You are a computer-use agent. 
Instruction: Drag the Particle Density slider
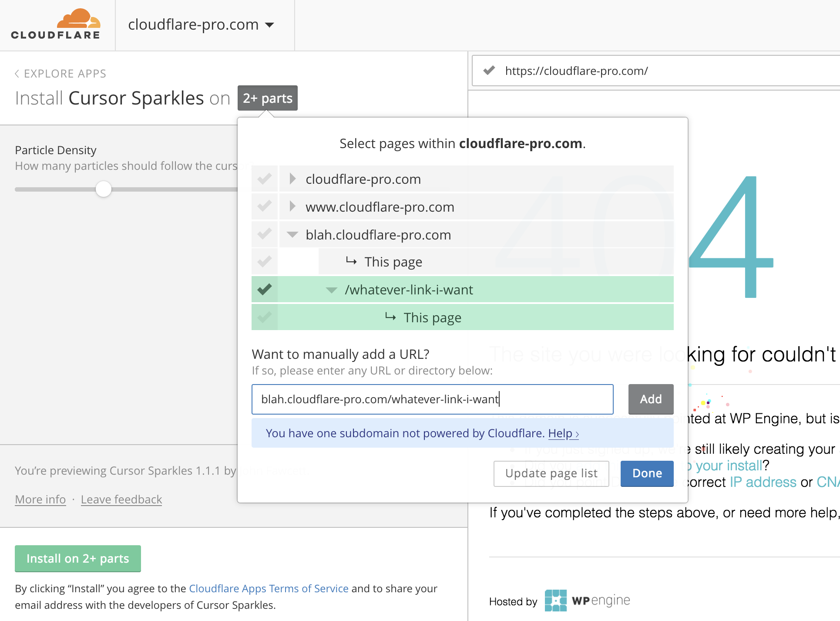pos(103,189)
